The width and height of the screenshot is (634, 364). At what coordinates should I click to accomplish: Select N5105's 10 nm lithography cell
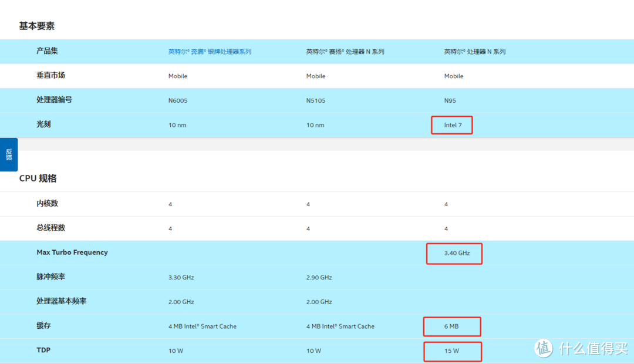(315, 126)
